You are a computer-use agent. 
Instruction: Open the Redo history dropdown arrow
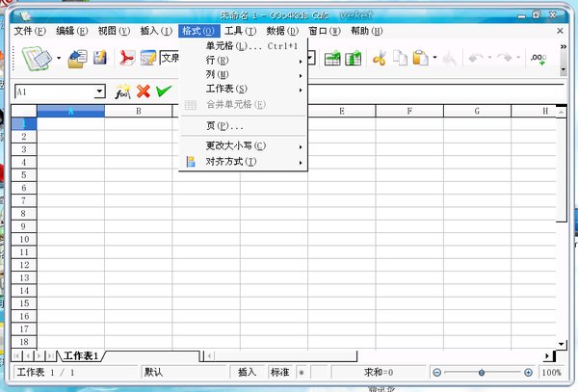(x=518, y=58)
